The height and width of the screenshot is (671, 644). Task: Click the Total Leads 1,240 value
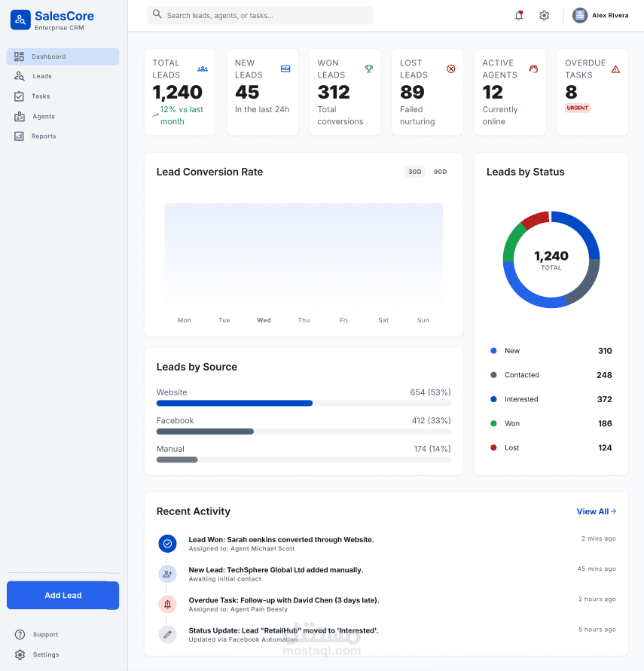(177, 92)
